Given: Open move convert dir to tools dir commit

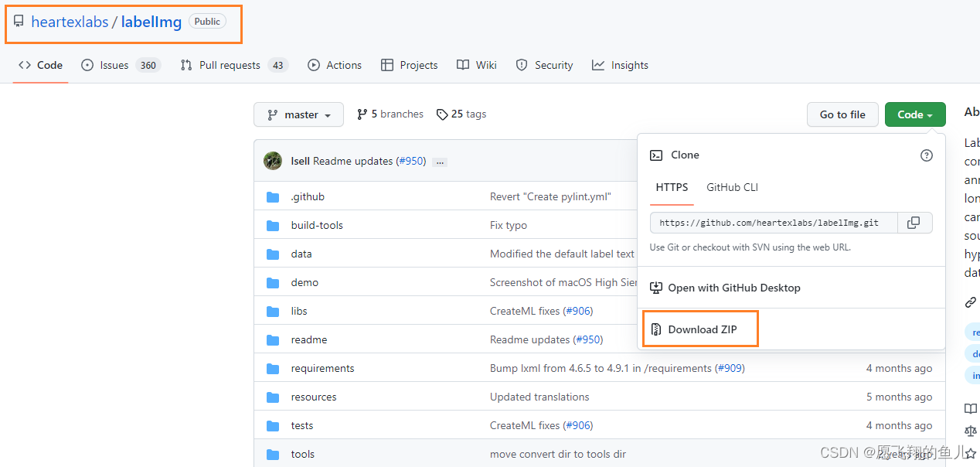Looking at the screenshot, I should coord(558,454).
